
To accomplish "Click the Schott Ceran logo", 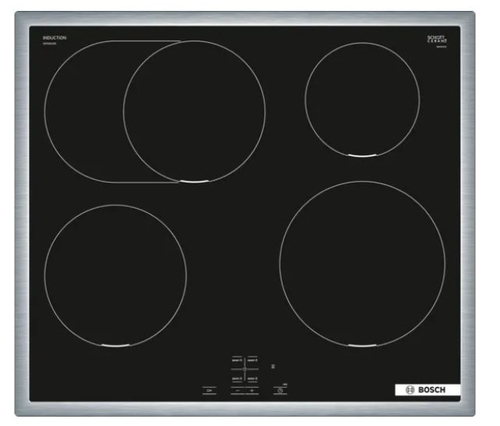I will 437,39.
